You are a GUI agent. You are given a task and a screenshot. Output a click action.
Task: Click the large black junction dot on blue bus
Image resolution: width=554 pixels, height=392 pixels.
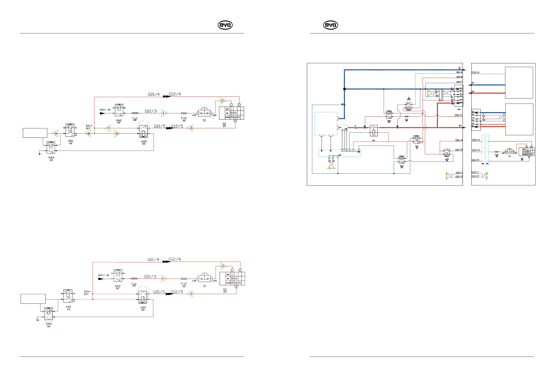[345, 89]
